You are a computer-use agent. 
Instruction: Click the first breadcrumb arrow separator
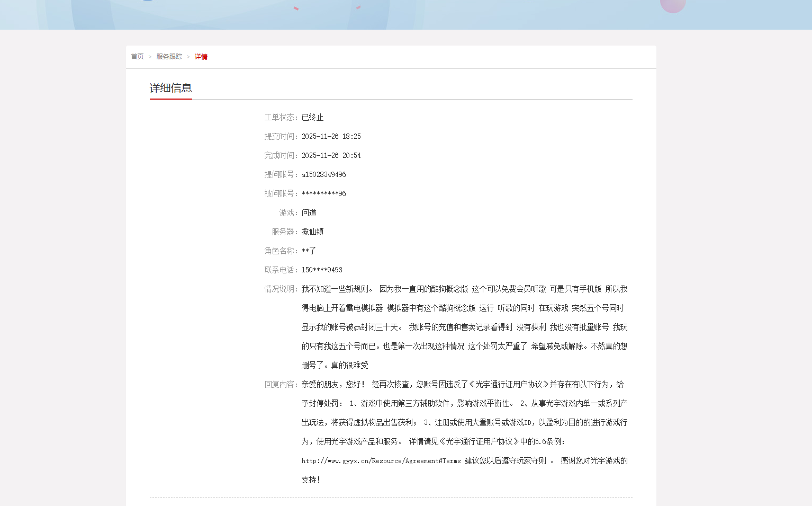point(150,57)
